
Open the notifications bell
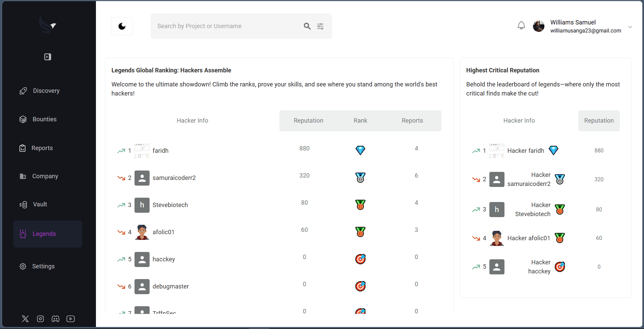point(521,25)
